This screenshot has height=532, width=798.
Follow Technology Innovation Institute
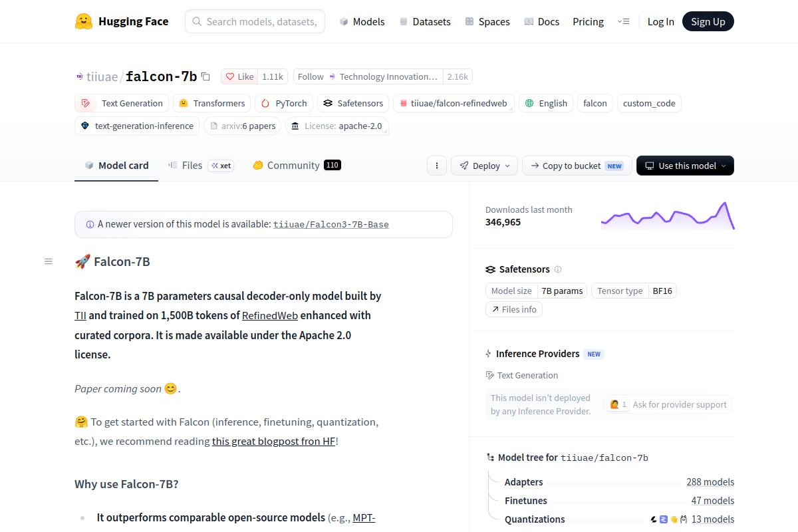[368, 76]
